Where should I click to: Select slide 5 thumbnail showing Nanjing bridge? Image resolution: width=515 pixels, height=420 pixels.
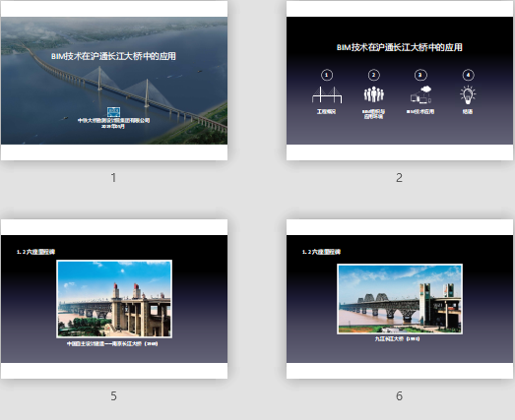coord(114,299)
